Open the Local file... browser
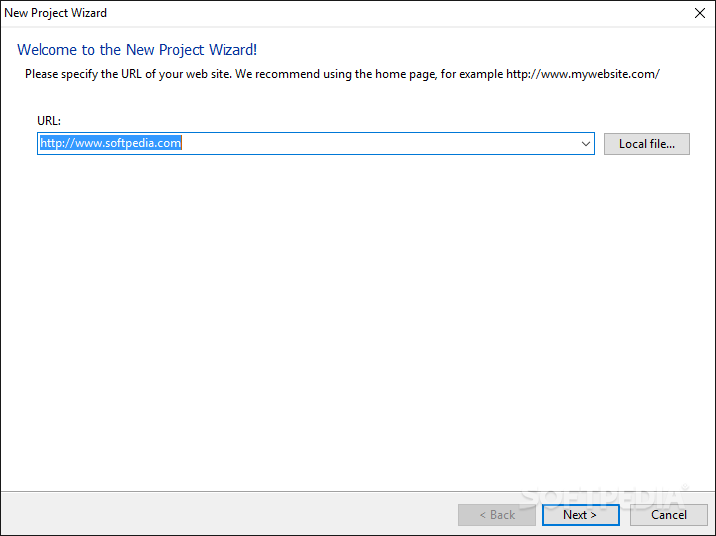 point(647,144)
